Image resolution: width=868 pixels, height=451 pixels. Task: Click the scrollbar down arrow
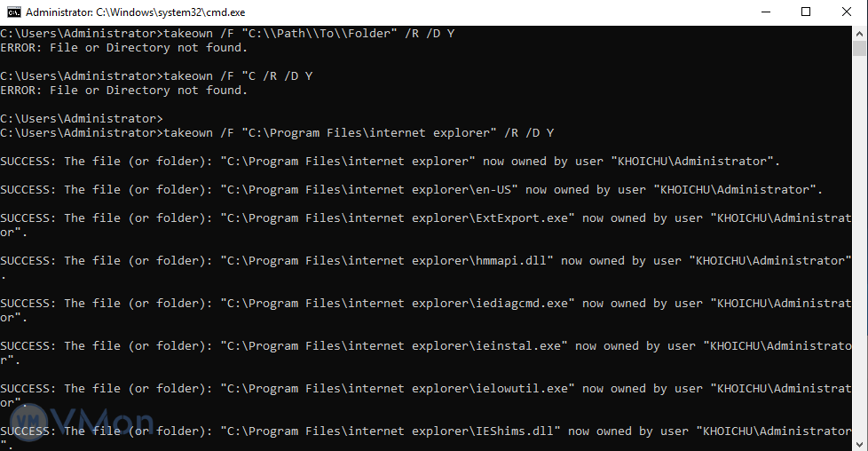pos(860,443)
